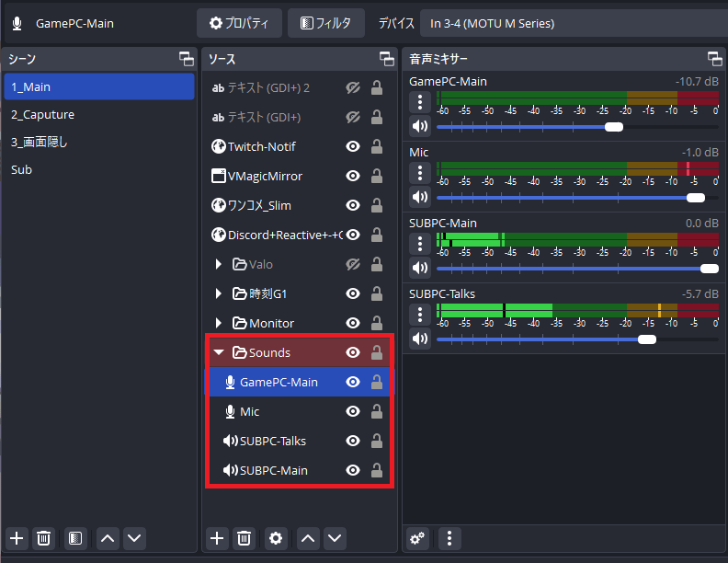Toggle lock on the VMagicMirror source
The image size is (728, 563).
click(x=377, y=176)
